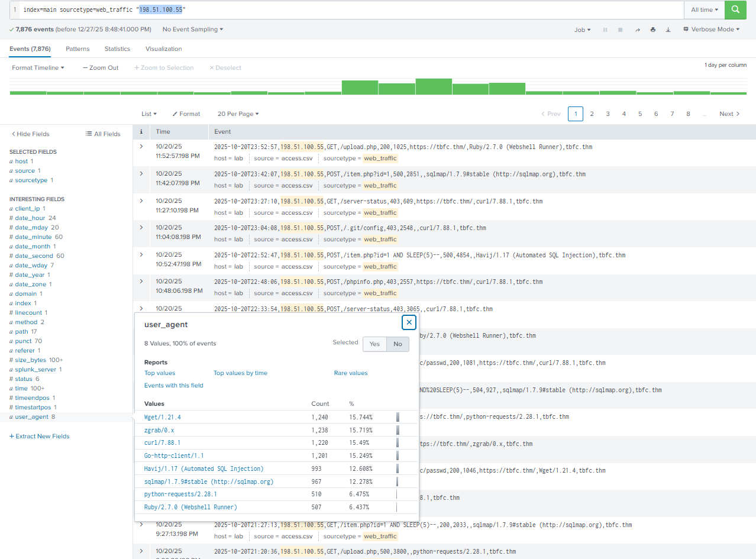Switch to the Visualization tab
Screen dimensions: 756x559
coord(163,49)
